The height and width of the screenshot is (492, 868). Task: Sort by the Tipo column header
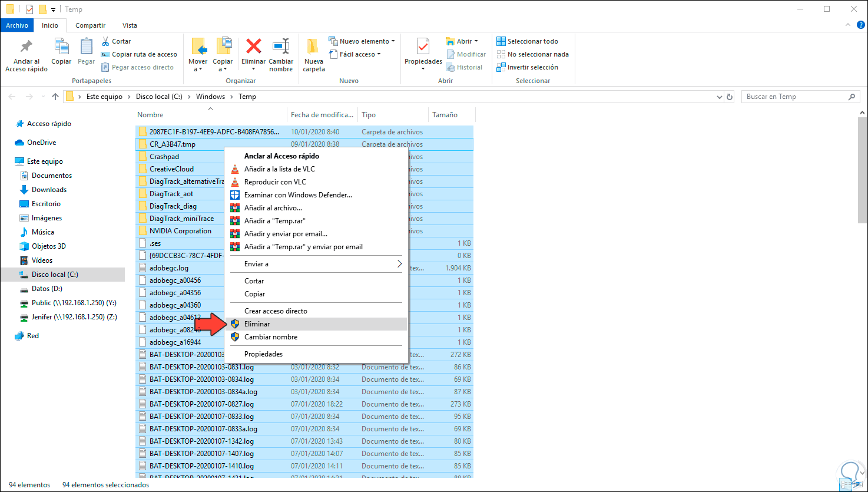[x=393, y=115]
